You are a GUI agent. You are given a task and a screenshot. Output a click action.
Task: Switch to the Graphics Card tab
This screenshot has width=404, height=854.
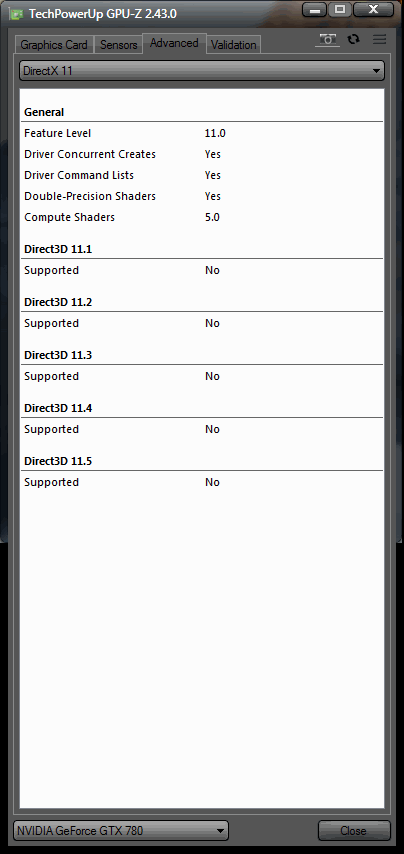click(54, 45)
